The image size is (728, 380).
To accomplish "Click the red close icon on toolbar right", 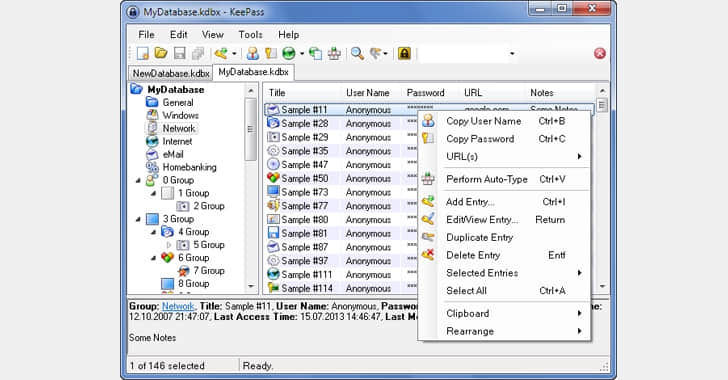I will click(600, 53).
